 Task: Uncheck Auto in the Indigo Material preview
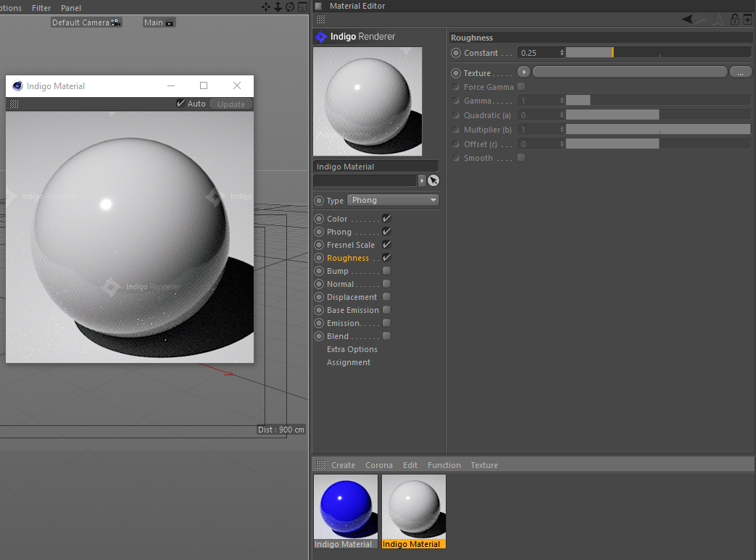[x=180, y=104]
